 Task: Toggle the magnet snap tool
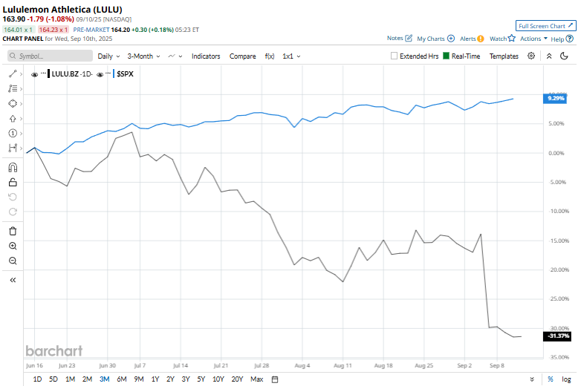(x=13, y=168)
